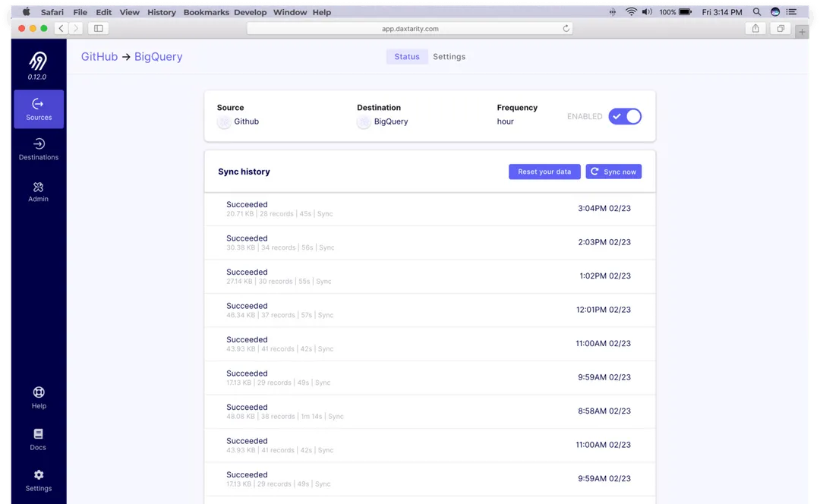Click the Siri icon in menu bar
The width and height of the screenshot is (820, 504).
[775, 11]
